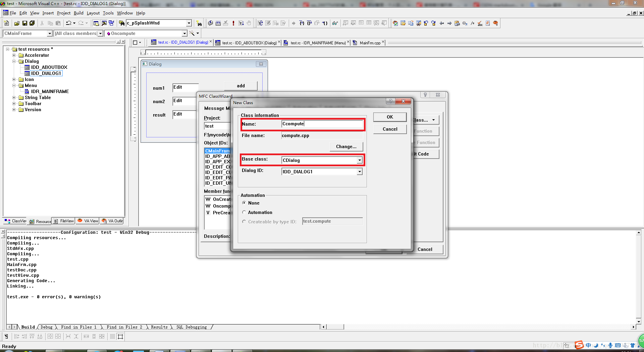Image resolution: width=644 pixels, height=352 pixels.
Task: Click the Compile icon
Action: pyautogui.click(x=210, y=23)
